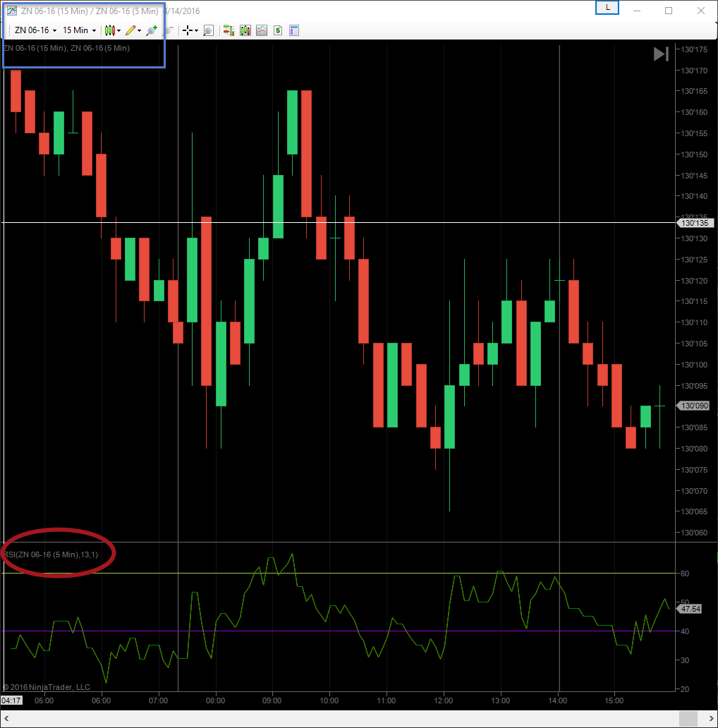
Task: Click the L window link button
Action: (607, 8)
